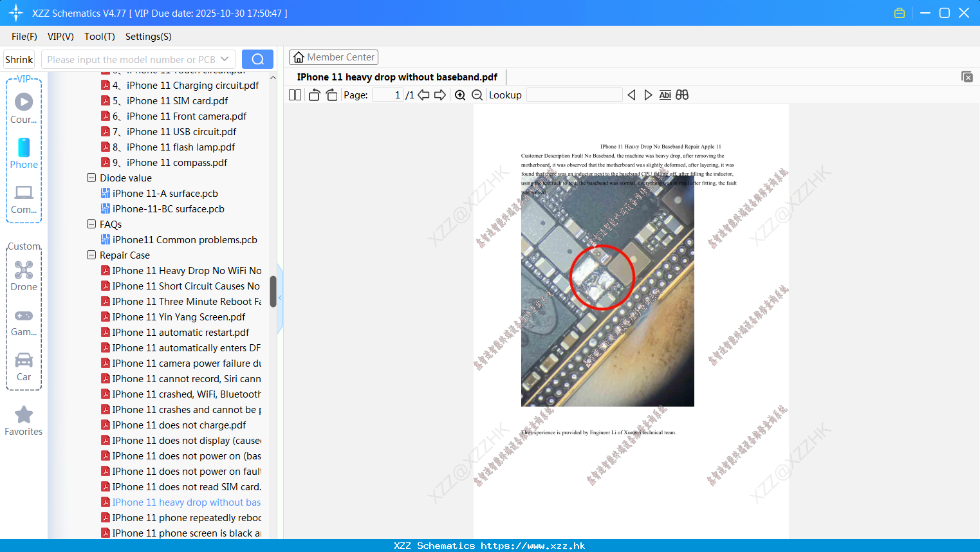
Task: Open the VIP(V) menu
Action: tap(60, 37)
